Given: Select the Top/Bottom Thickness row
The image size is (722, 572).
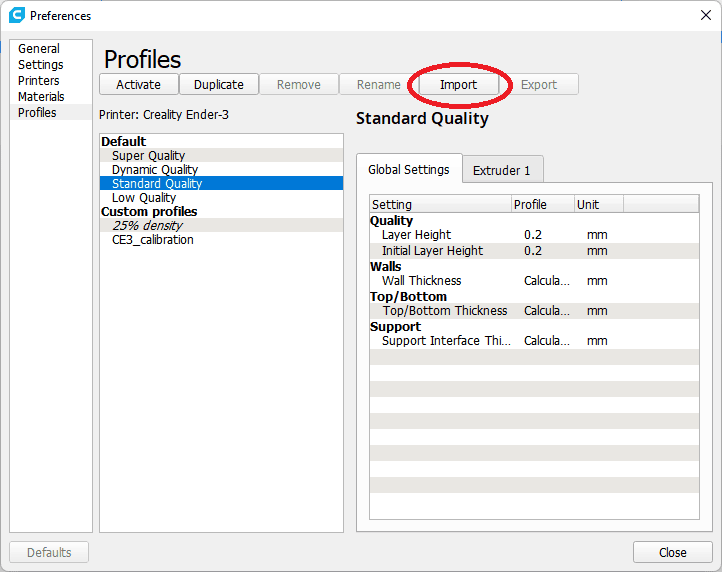Looking at the screenshot, I should [x=534, y=311].
